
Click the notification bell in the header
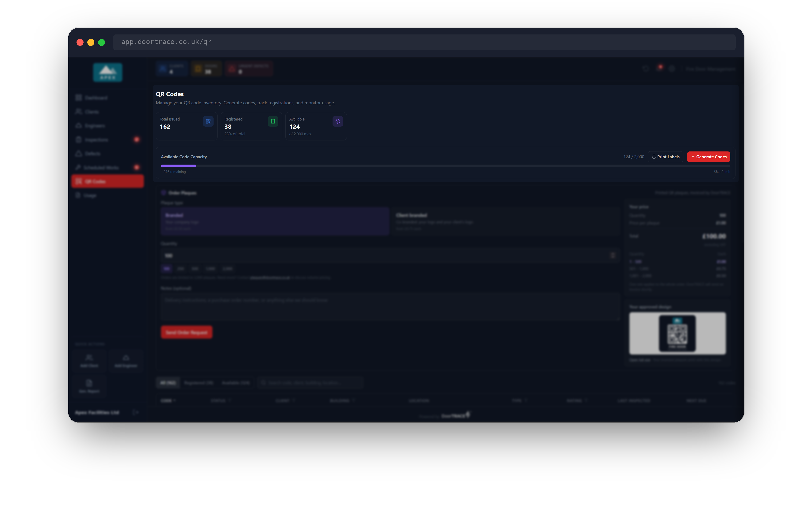click(659, 68)
